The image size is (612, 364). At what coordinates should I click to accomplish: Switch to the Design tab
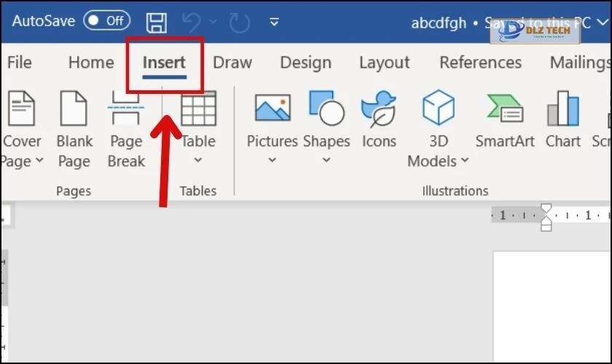305,63
